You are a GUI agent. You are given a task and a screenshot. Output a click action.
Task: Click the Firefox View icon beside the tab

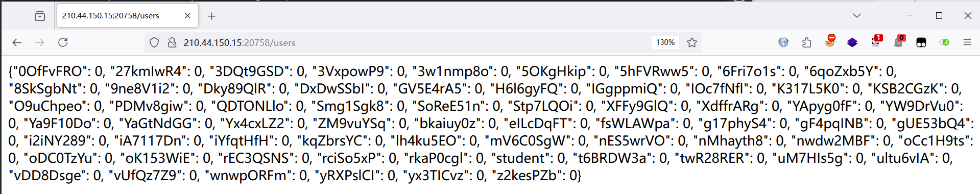[40, 16]
